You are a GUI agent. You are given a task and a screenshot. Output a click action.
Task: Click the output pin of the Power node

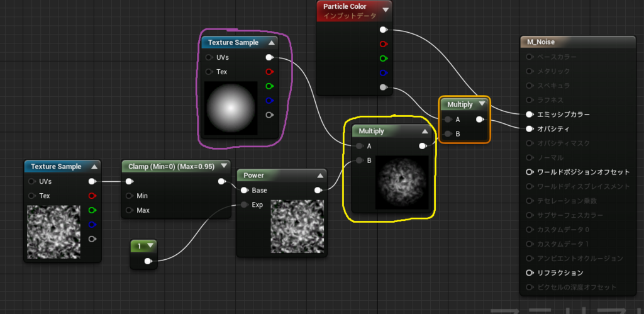click(x=318, y=190)
